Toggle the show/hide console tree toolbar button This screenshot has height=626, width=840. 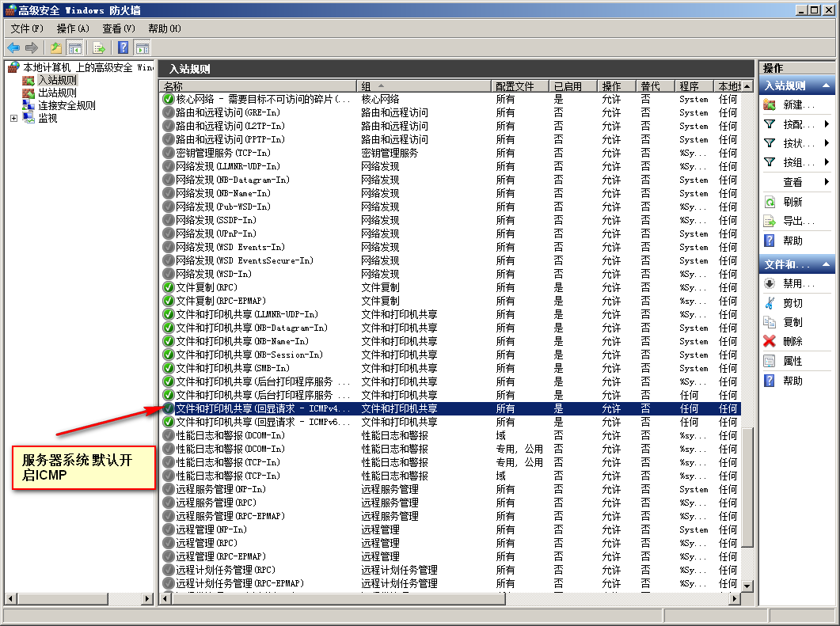point(75,47)
